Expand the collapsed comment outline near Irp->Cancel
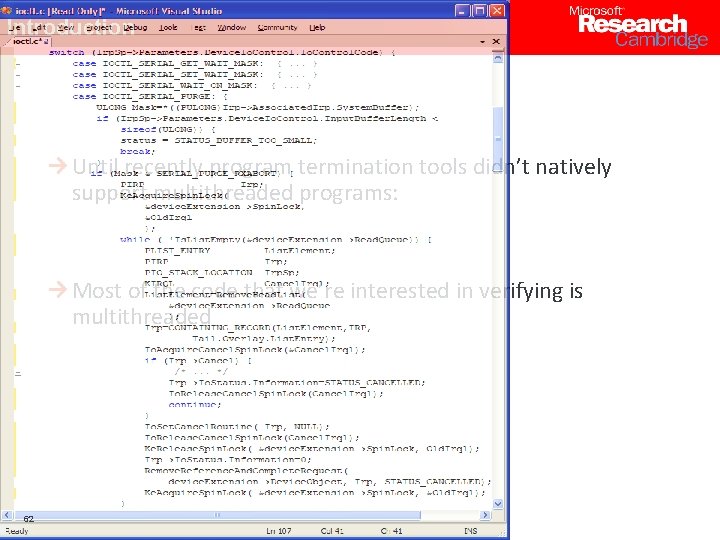The image size is (720, 540). tap(18, 373)
